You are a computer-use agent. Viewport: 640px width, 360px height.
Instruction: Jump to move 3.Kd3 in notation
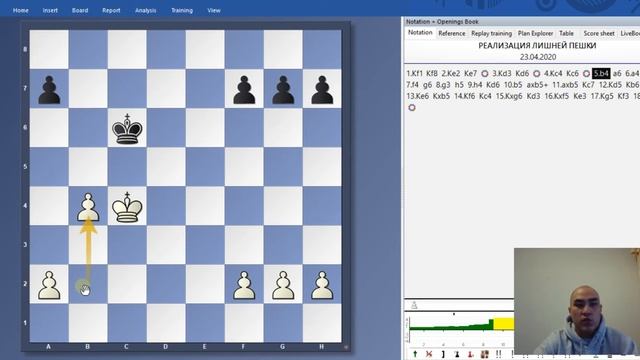[x=502, y=73]
